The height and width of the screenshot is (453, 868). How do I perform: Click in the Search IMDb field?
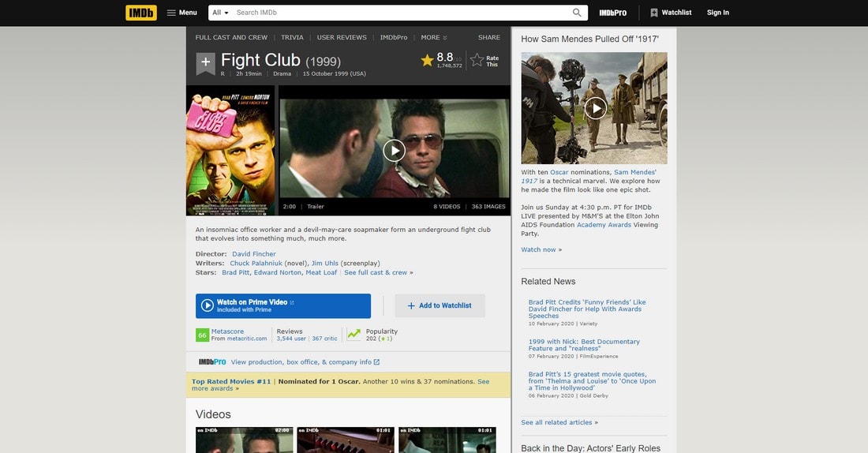402,13
